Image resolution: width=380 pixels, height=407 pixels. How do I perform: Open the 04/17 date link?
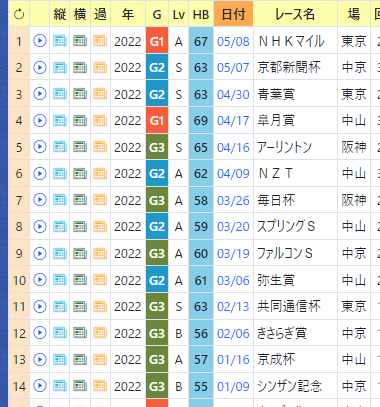233,121
